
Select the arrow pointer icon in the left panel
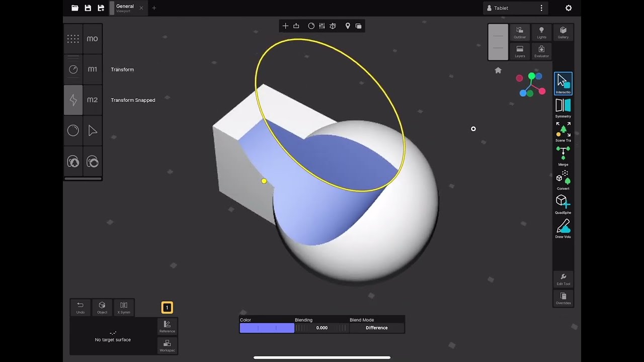coord(92,131)
